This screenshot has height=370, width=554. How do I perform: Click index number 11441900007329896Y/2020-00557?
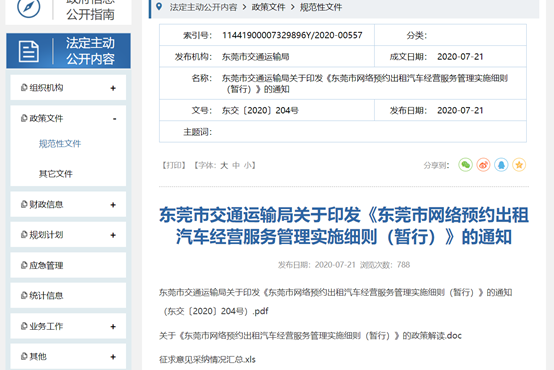[292, 35]
